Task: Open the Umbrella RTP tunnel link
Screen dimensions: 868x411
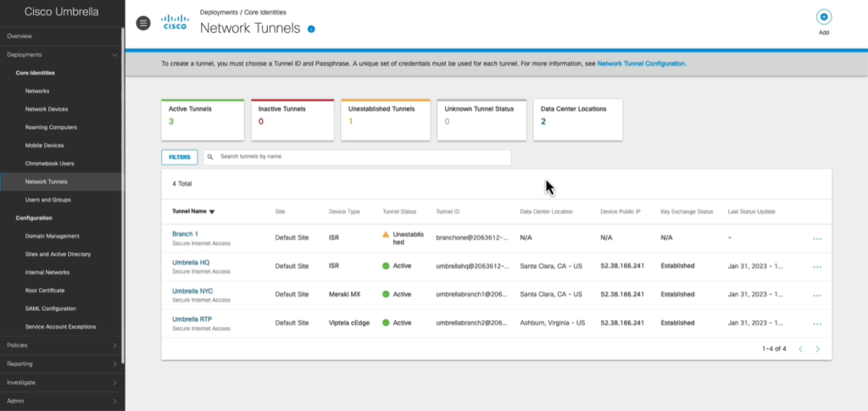Action: pos(192,319)
